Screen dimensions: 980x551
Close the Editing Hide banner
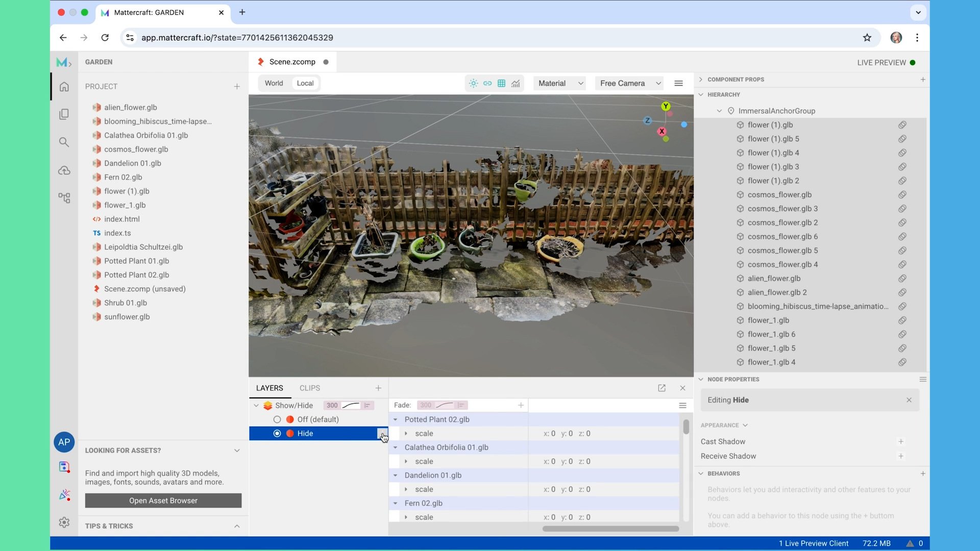tap(909, 400)
